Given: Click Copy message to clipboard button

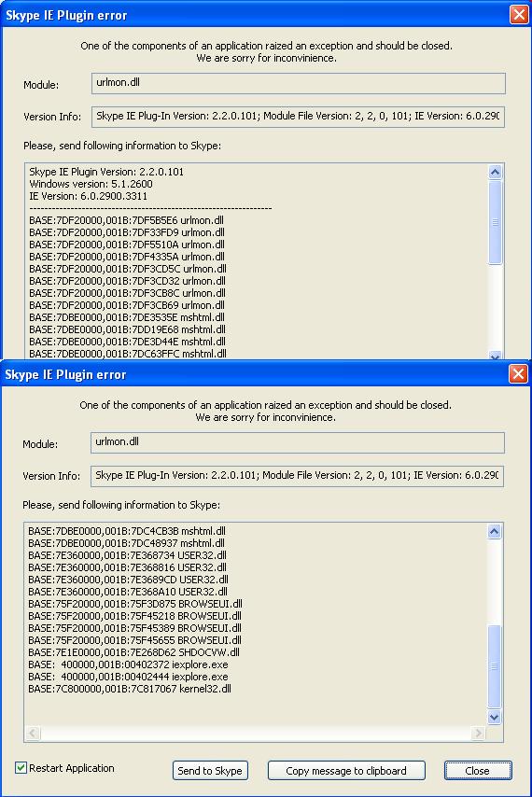Looking at the screenshot, I should click(346, 771).
